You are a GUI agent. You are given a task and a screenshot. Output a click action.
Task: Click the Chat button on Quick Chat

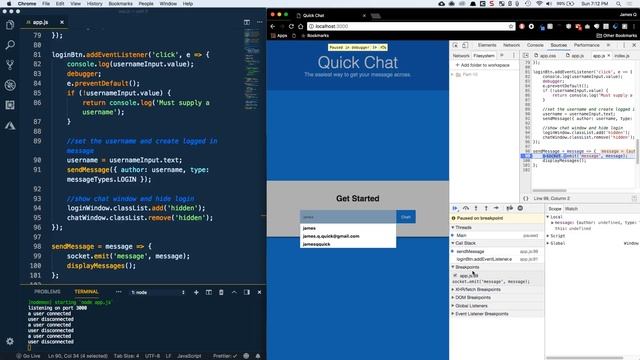tap(406, 217)
